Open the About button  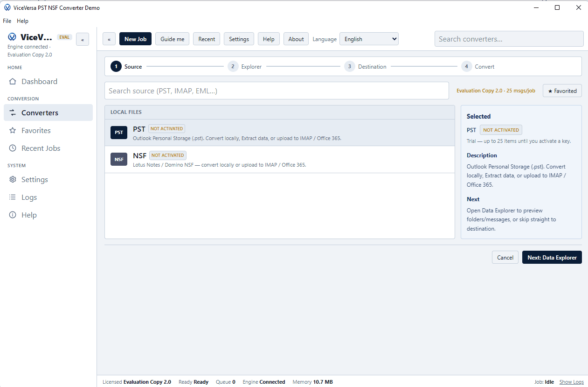click(296, 39)
